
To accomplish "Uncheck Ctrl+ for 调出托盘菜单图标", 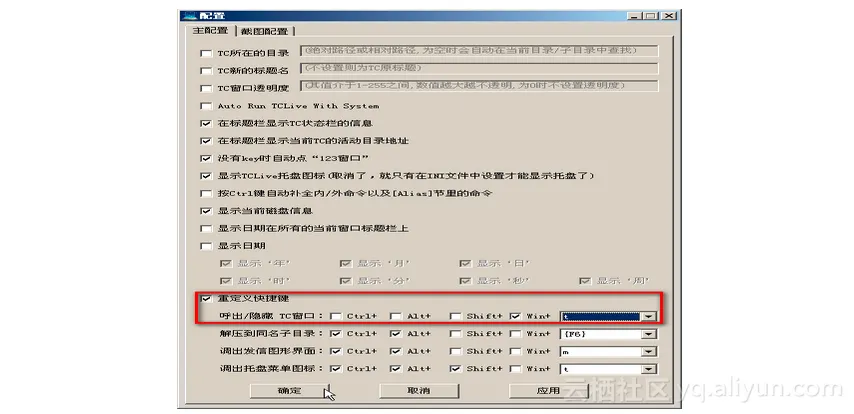I will tap(336, 369).
